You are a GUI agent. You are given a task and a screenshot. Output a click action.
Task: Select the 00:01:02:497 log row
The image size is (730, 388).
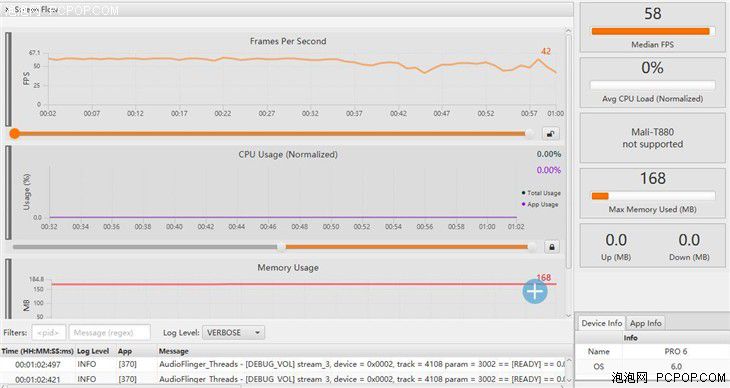pyautogui.click(x=283, y=364)
